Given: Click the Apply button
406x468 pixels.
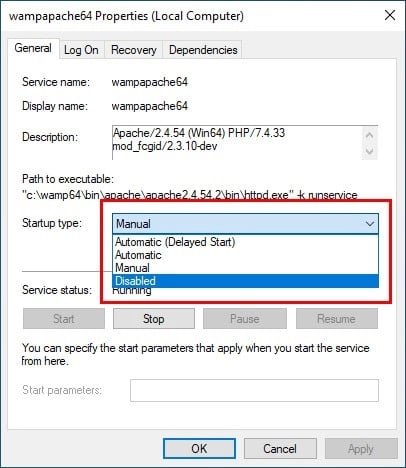Looking at the screenshot, I should point(361,449).
